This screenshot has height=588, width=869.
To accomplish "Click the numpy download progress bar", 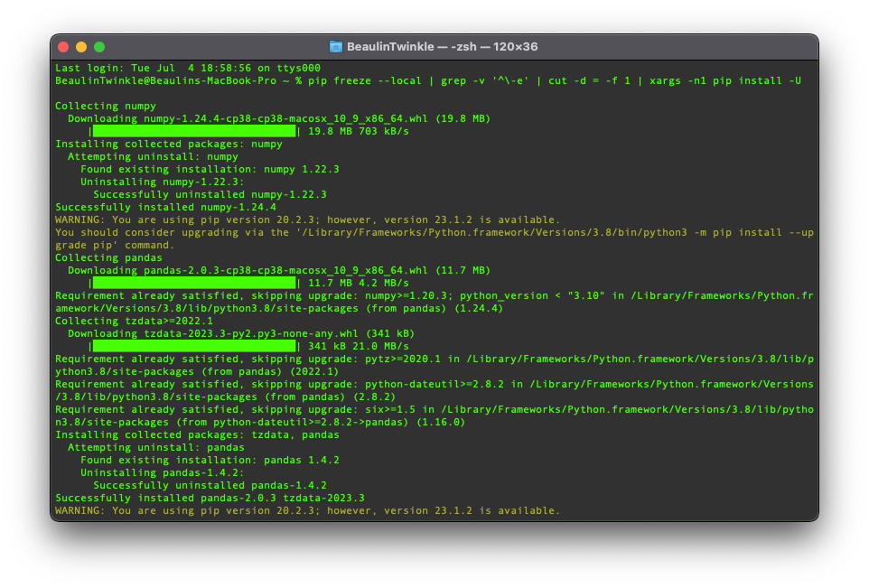I will coord(194,131).
